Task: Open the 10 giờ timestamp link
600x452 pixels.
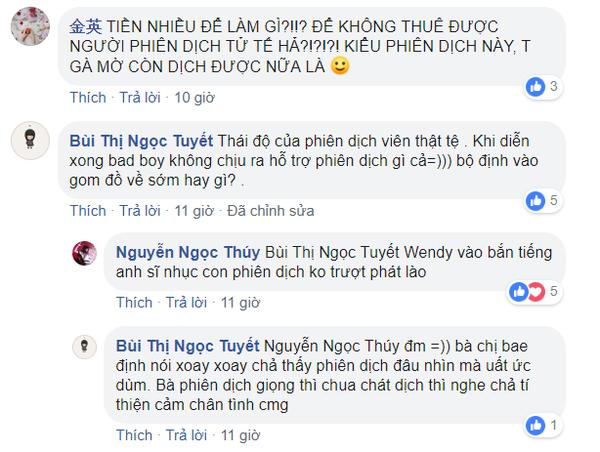Action: coord(194,98)
